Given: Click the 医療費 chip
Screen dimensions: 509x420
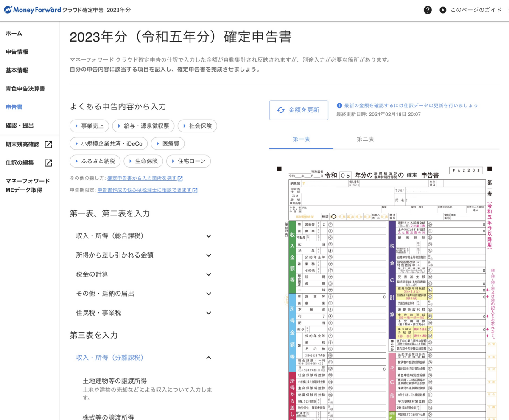Looking at the screenshot, I should (x=168, y=143).
